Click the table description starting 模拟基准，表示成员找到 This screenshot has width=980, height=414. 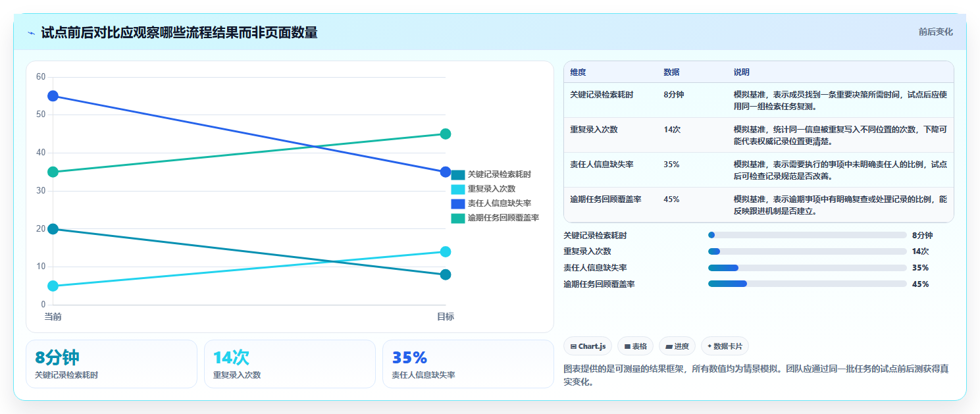click(x=840, y=101)
